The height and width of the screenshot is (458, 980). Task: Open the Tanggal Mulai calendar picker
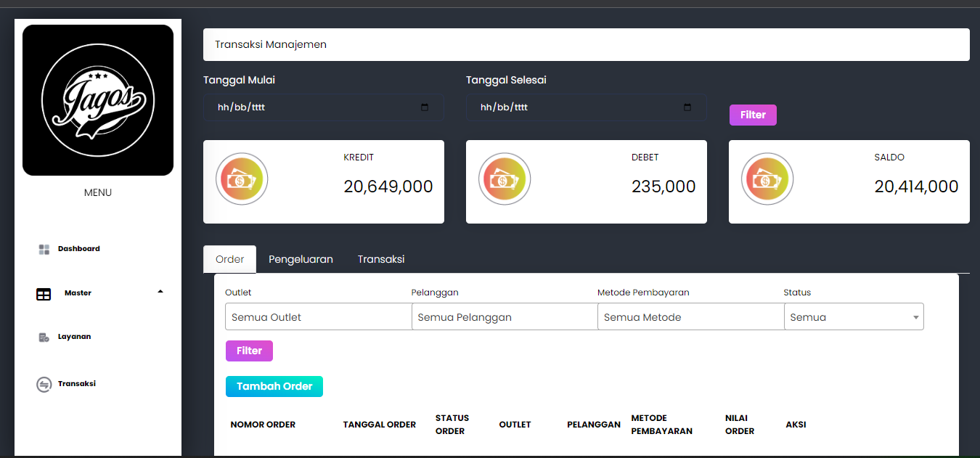tap(425, 107)
